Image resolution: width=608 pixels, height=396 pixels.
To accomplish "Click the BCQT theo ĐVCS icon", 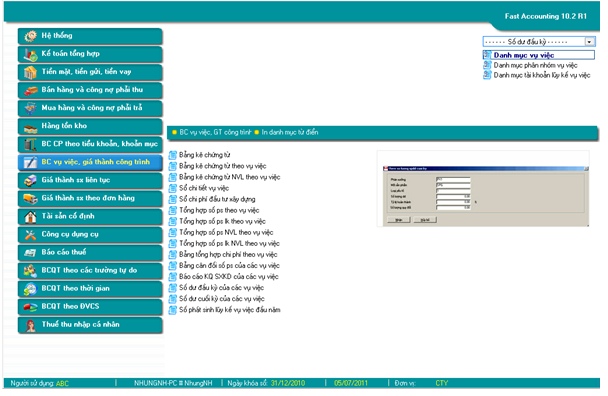I will (x=30, y=307).
